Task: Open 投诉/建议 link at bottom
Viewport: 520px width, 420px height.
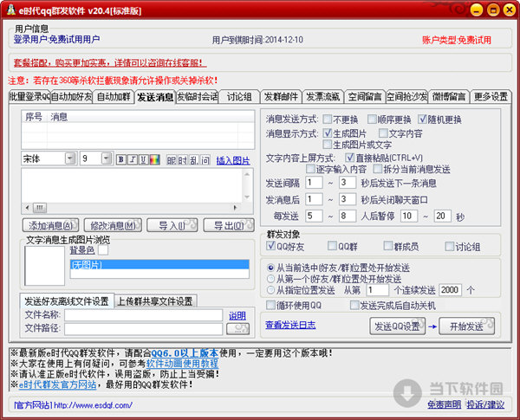Action: coord(485,404)
